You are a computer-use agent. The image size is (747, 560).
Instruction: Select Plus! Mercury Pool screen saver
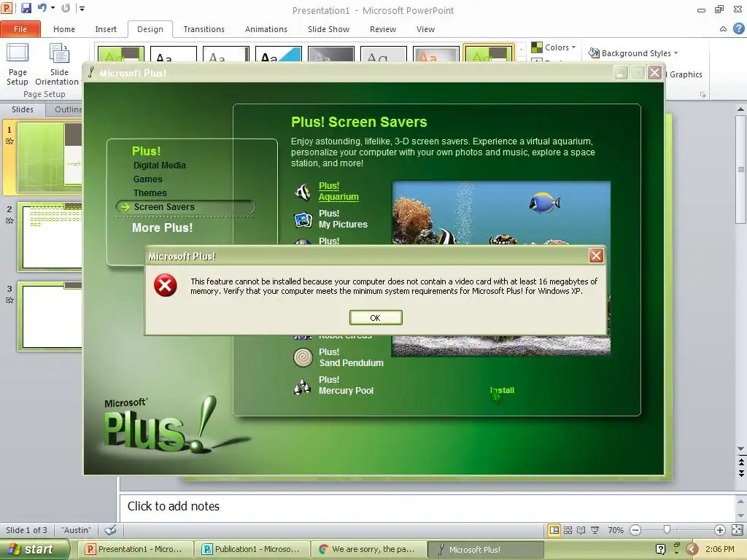click(346, 385)
